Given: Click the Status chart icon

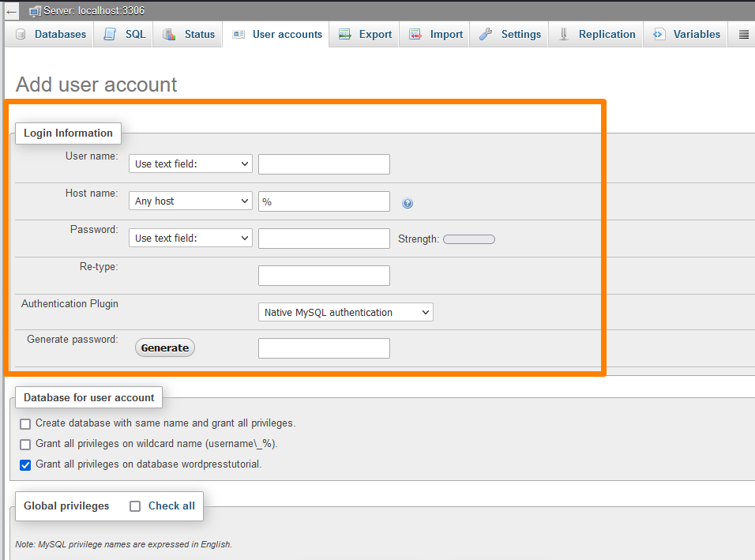Looking at the screenshot, I should pyautogui.click(x=169, y=34).
